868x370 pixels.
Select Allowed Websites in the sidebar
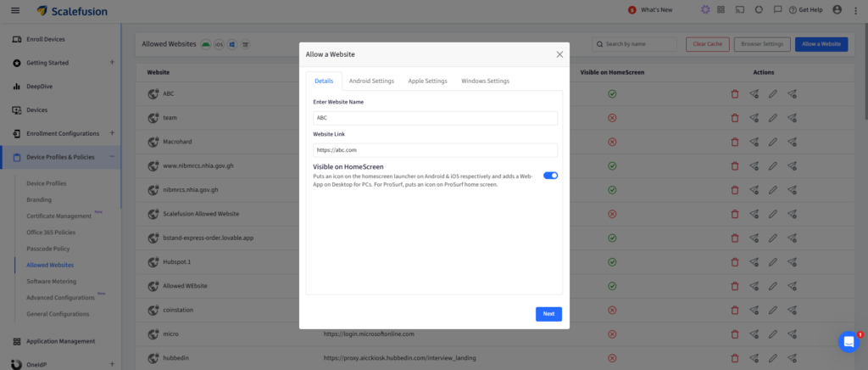[50, 266]
